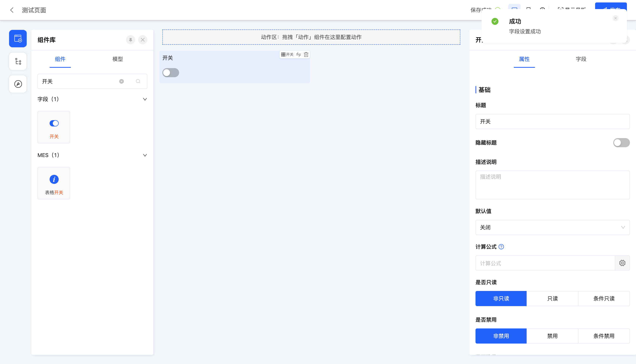The image size is (636, 364).
Task: Click the search magnifier icon
Action: [138, 81]
